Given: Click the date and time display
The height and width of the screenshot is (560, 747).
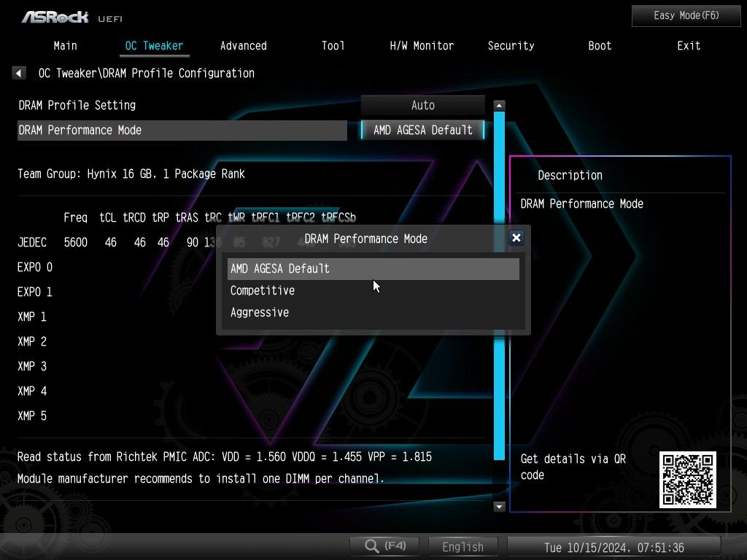Looking at the screenshot, I should coord(614,548).
